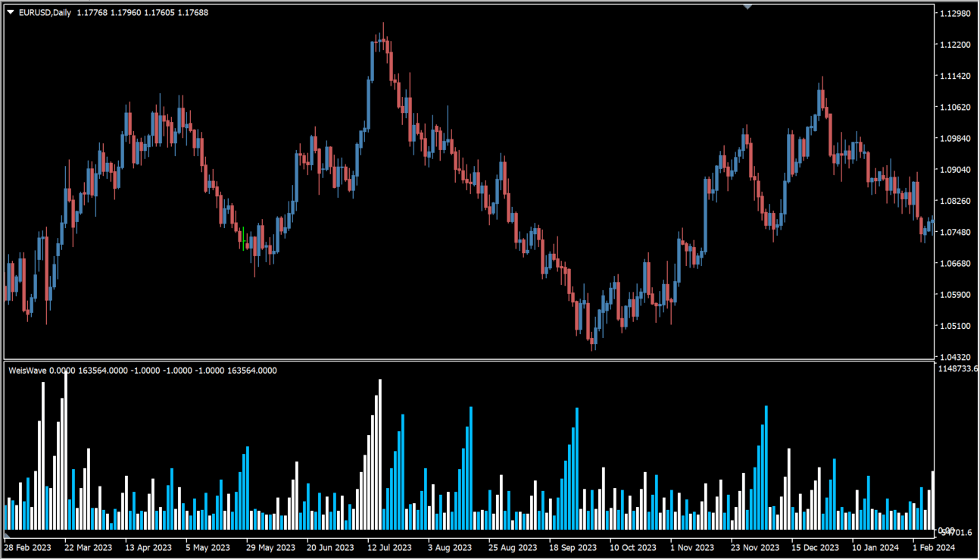Image resolution: width=980 pixels, height=560 pixels.
Task: Click the 1 Feb 2024 date label
Action: coord(932,547)
